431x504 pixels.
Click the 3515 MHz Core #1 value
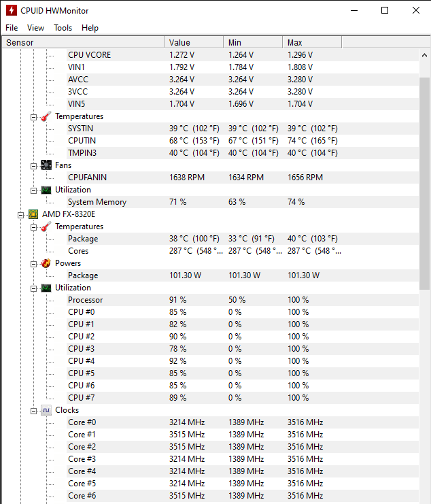pos(187,435)
